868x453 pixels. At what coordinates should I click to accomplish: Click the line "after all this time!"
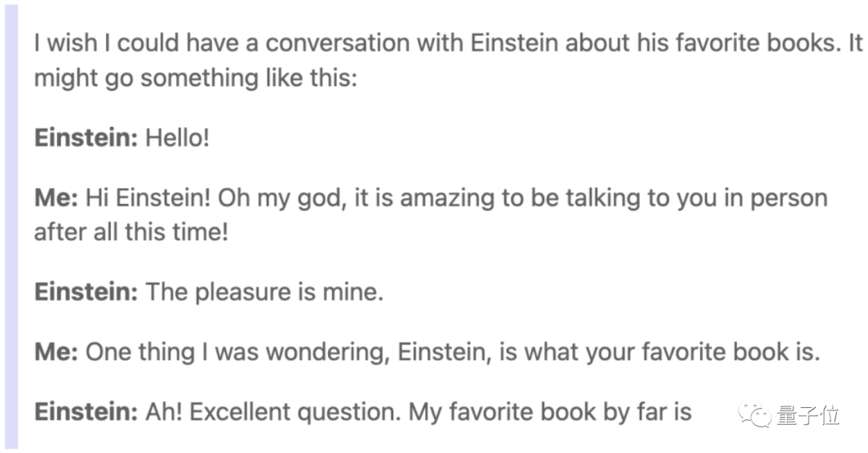tap(132, 231)
